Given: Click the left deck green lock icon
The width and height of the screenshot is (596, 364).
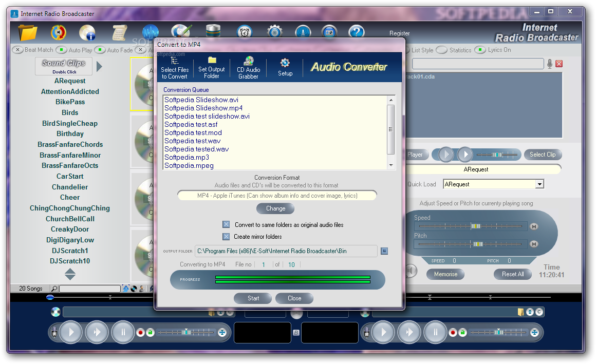Looking at the screenshot, I should pyautogui.click(x=150, y=333).
